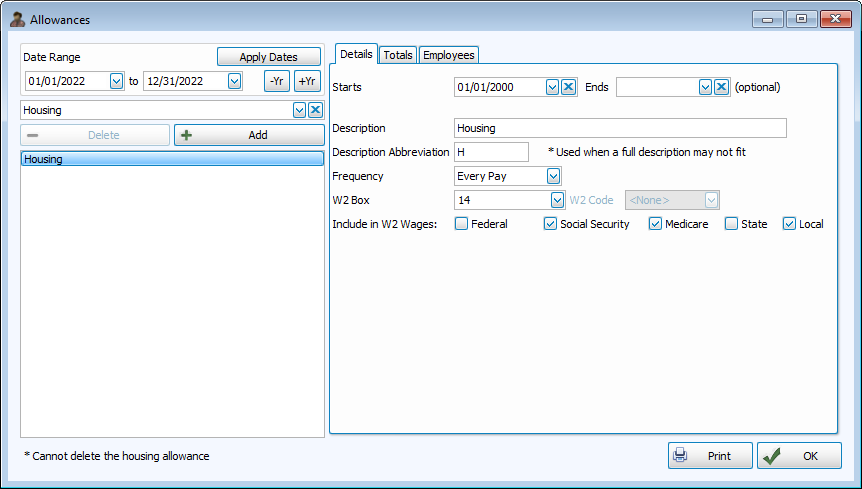Clear the Starts date with X icon
This screenshot has width=862, height=489.
click(568, 87)
